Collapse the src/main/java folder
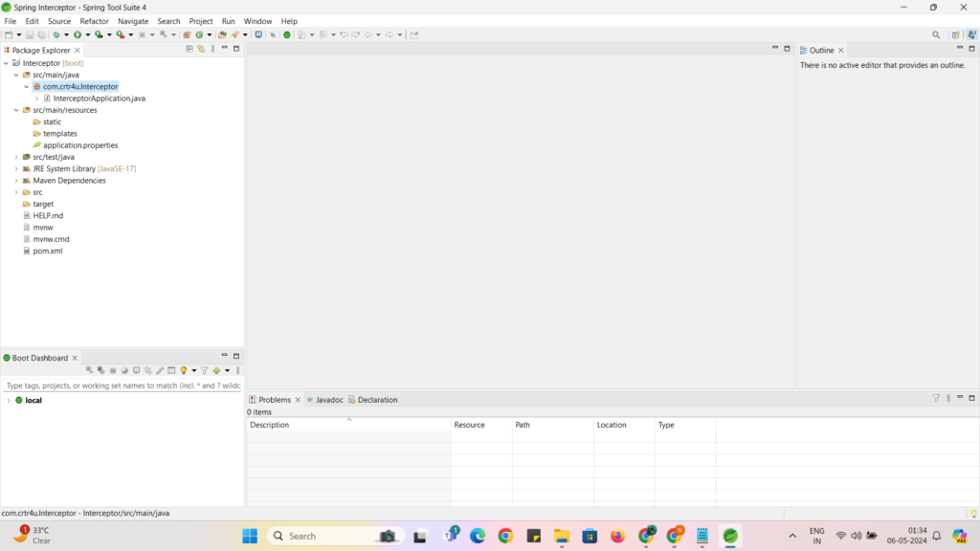 pos(16,75)
